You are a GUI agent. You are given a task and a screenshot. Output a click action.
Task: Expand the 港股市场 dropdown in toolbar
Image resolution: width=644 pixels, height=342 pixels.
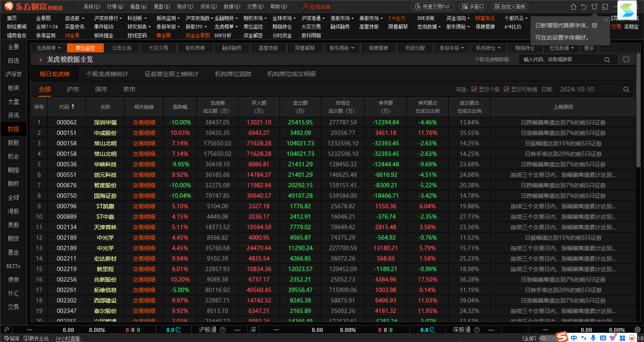click(x=342, y=18)
